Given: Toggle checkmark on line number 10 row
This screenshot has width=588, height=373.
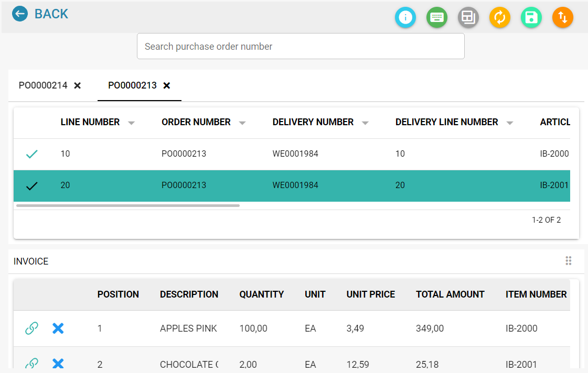Looking at the screenshot, I should [x=32, y=154].
